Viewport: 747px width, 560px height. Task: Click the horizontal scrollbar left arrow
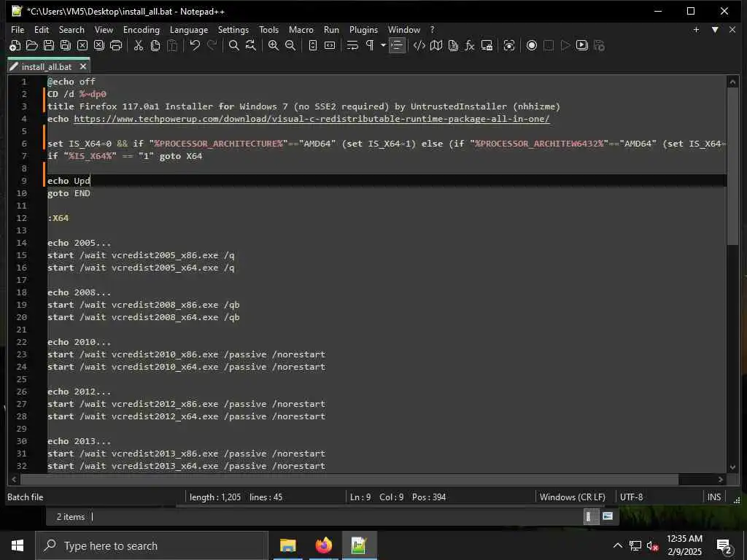14,480
